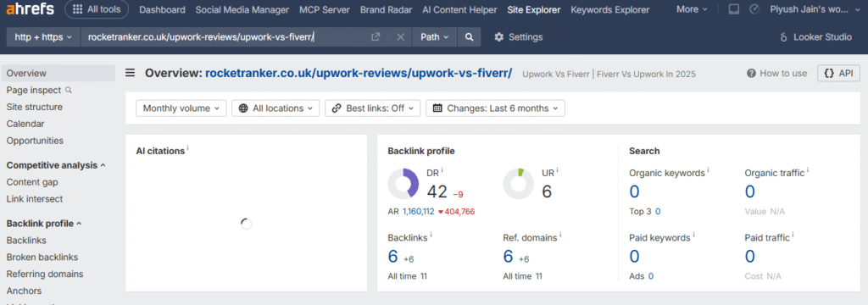Click DR info icon
This screenshot has height=305, width=868.
[442, 170]
